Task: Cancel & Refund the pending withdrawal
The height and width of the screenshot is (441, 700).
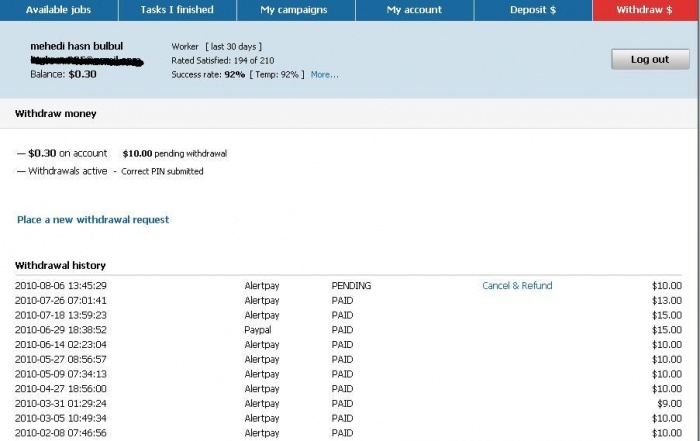Action: tap(517, 286)
